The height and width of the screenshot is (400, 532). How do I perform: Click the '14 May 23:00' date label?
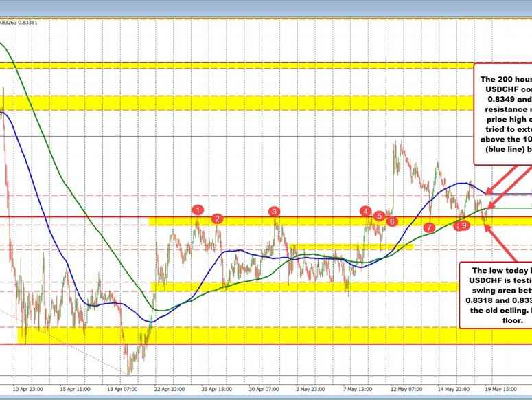click(x=453, y=389)
